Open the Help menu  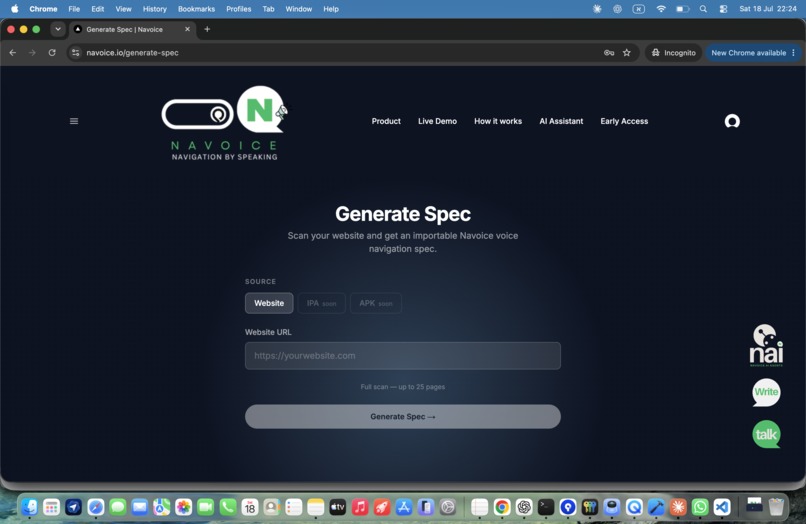pyautogui.click(x=331, y=9)
